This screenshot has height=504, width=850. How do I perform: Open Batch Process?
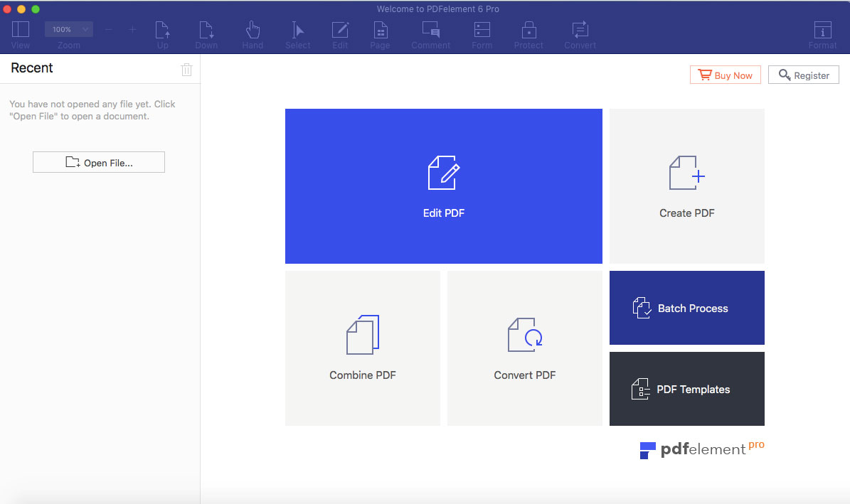pos(686,308)
